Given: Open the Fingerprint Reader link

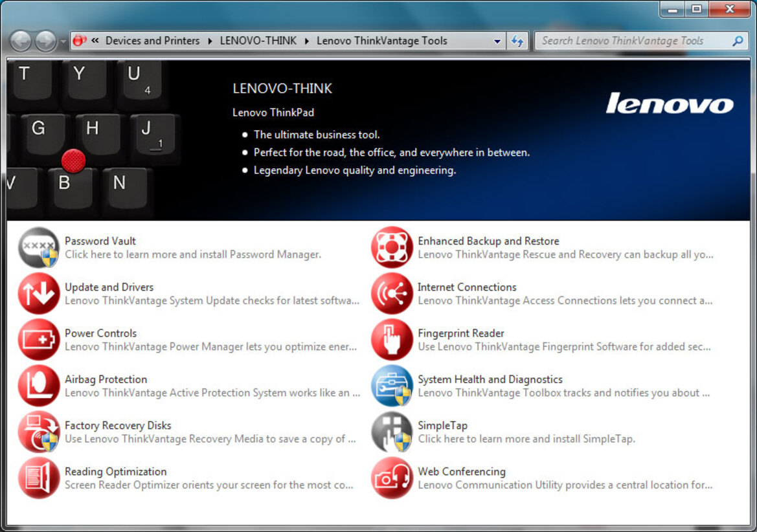Looking at the screenshot, I should pyautogui.click(x=461, y=333).
